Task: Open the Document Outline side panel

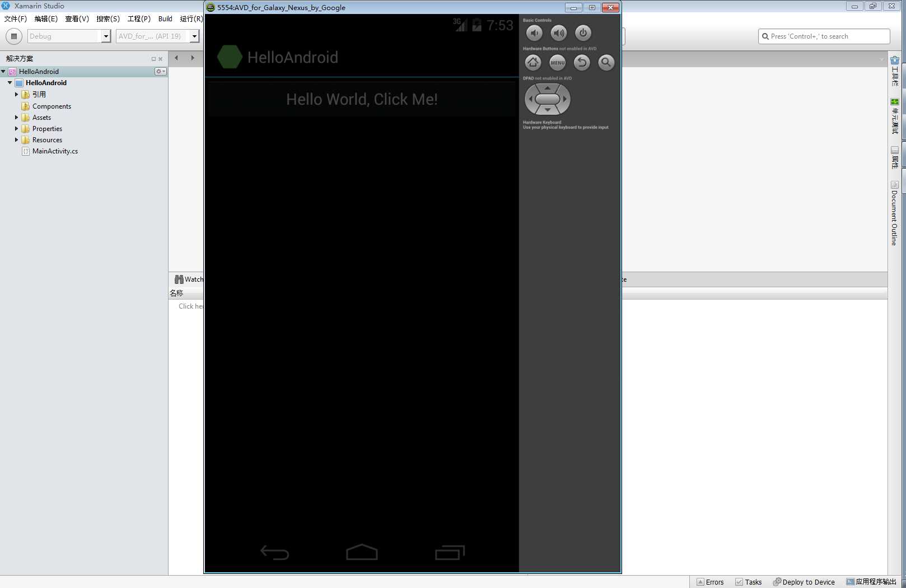Action: 895,213
